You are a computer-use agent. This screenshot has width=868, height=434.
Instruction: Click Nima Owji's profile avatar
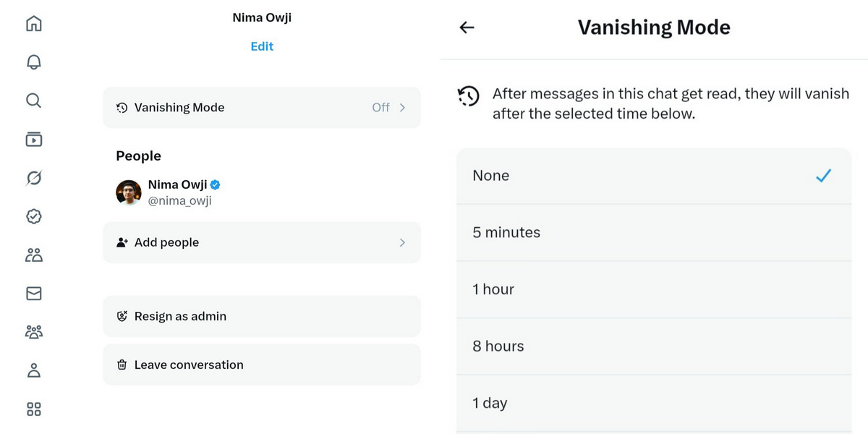(128, 192)
